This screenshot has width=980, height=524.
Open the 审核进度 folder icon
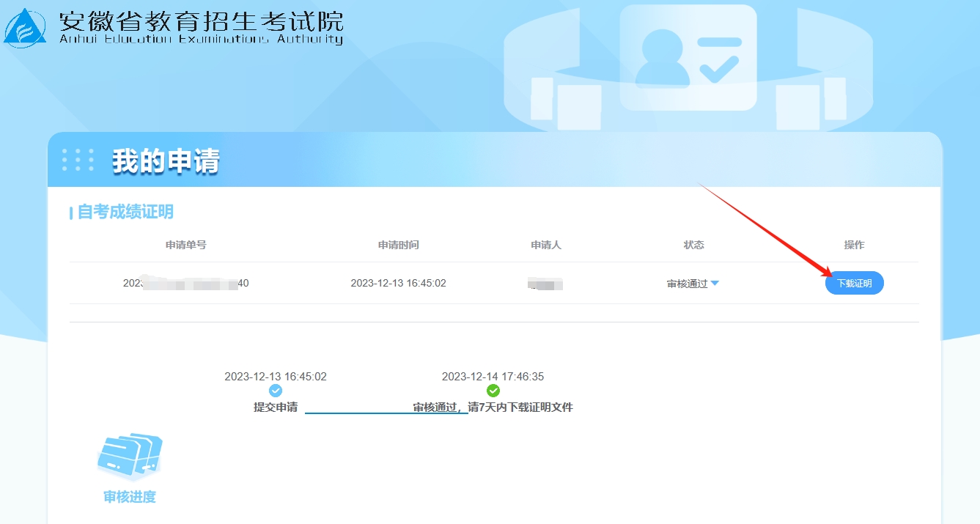130,457
